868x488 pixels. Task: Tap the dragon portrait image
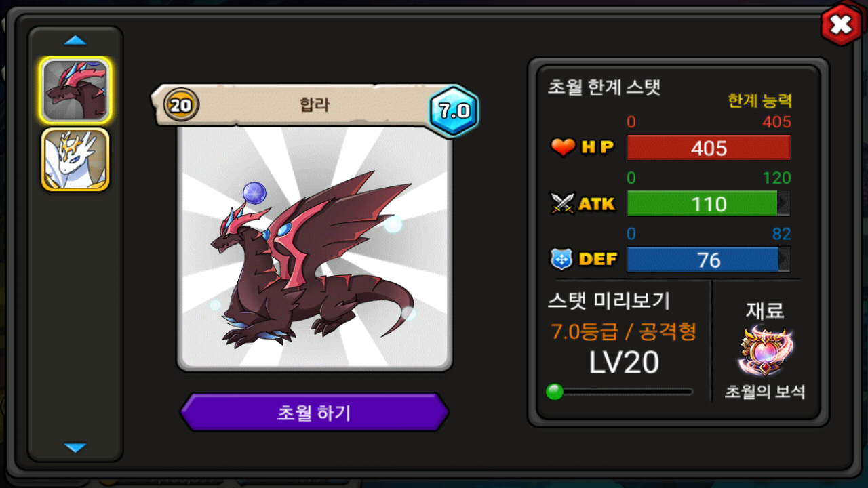pyautogui.click(x=315, y=248)
